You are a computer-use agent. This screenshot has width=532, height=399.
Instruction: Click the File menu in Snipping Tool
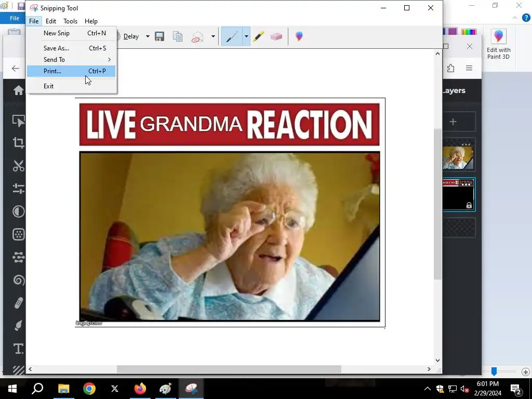pyautogui.click(x=34, y=21)
